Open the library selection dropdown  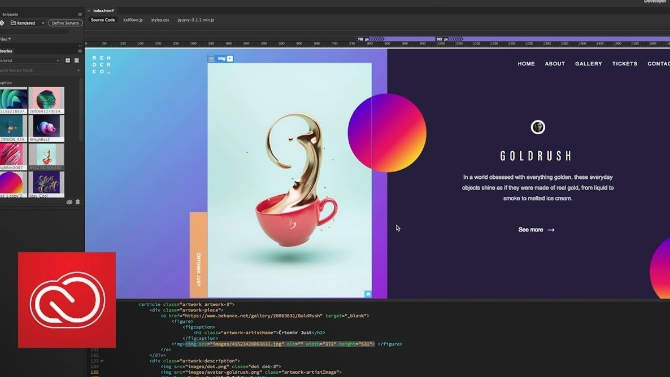point(30,60)
